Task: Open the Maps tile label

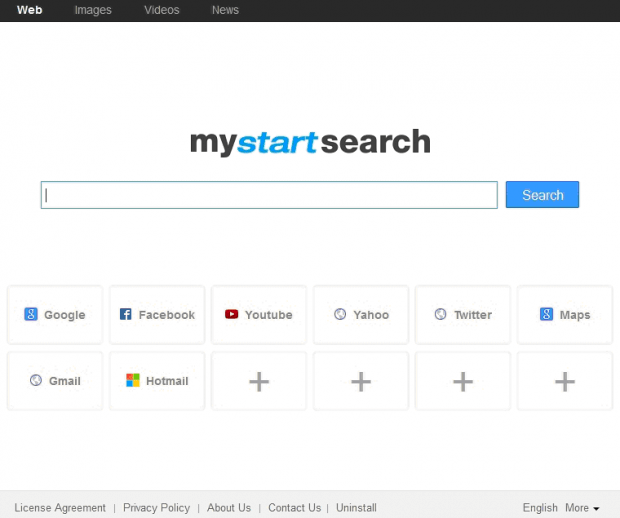Action: 575,315
